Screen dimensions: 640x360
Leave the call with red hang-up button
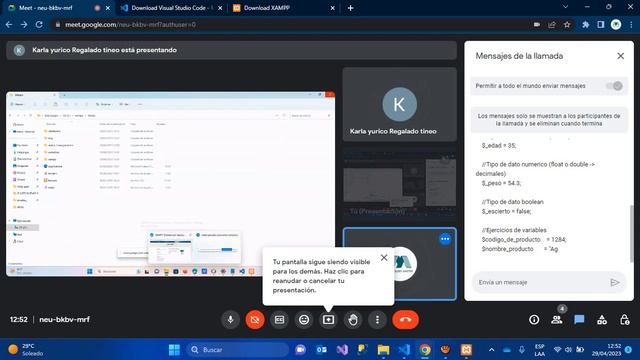(405, 320)
